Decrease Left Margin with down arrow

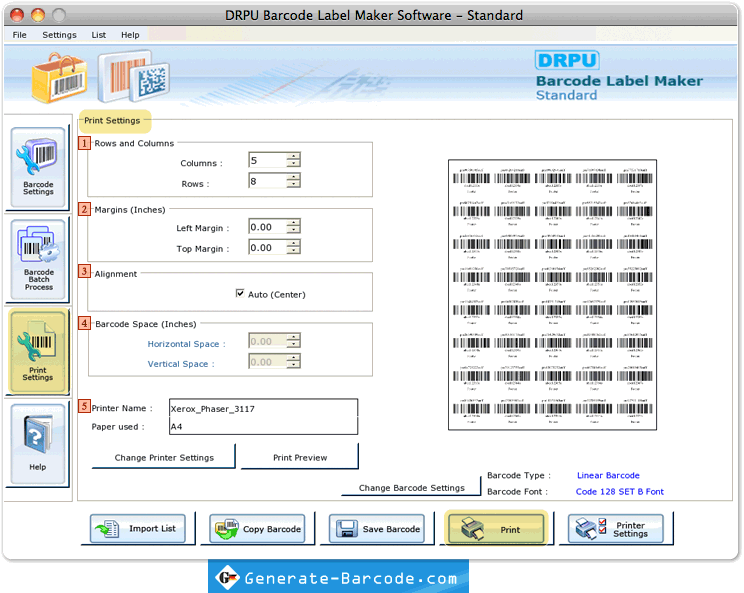coord(294,230)
